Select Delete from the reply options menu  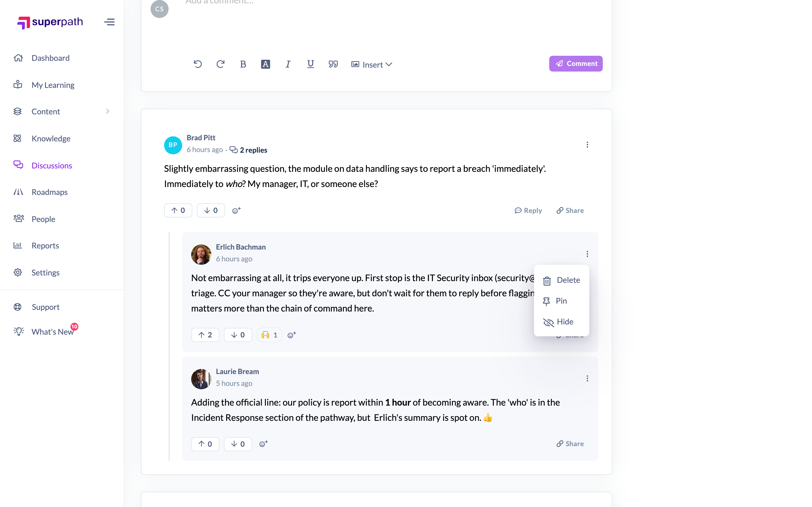point(561,280)
